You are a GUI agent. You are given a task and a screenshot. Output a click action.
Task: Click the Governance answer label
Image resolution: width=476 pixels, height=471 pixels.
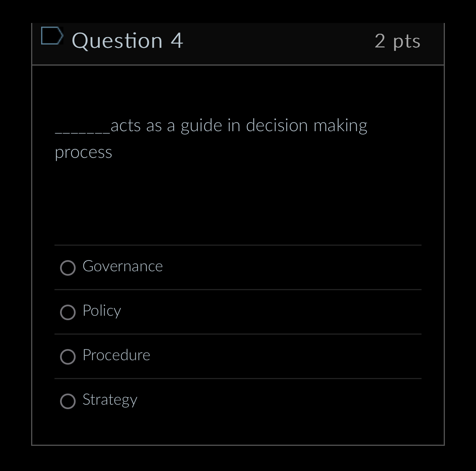123,266
